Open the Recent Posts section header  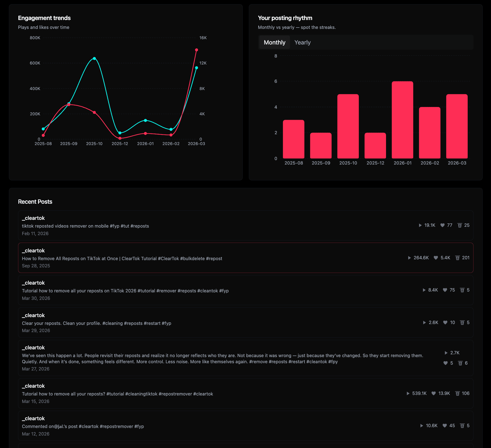coord(35,201)
